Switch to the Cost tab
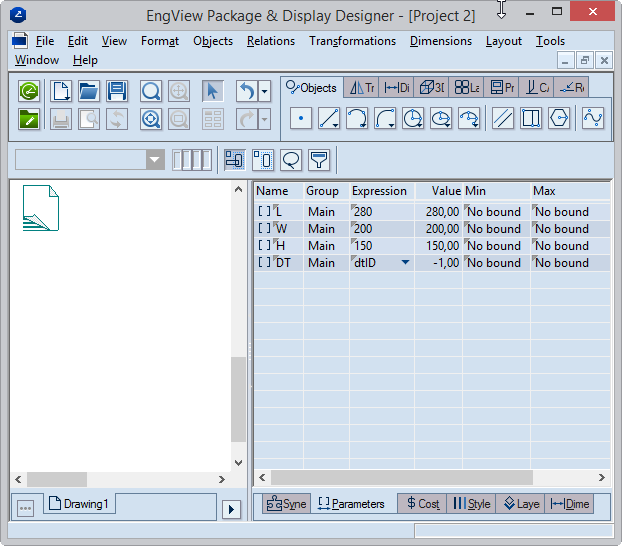 (421, 504)
